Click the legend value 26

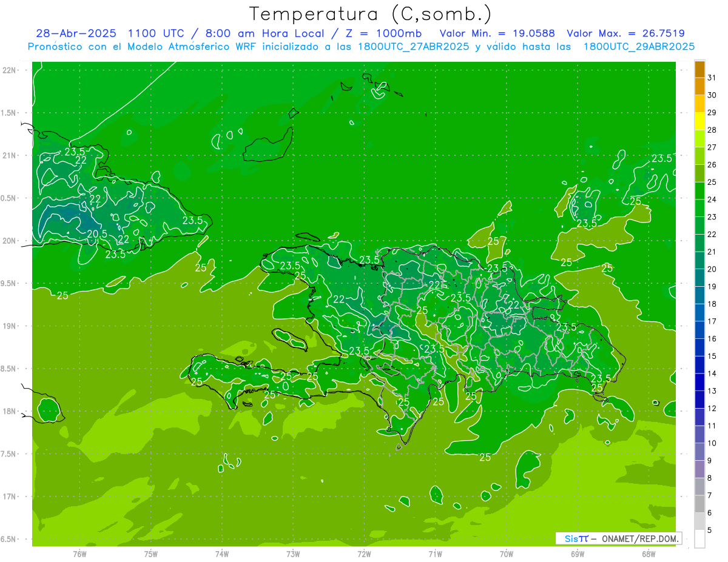712,165
